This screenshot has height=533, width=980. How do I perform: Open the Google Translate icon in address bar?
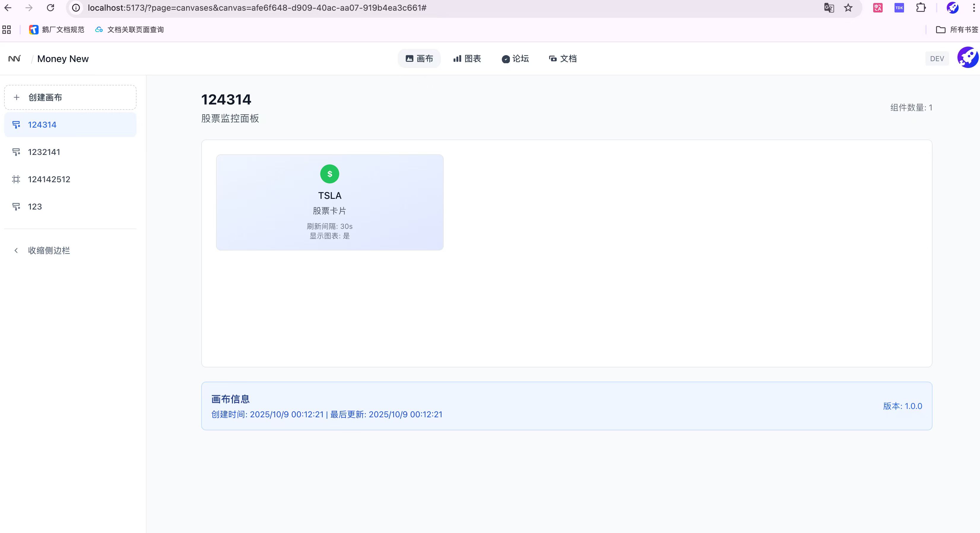pos(829,8)
